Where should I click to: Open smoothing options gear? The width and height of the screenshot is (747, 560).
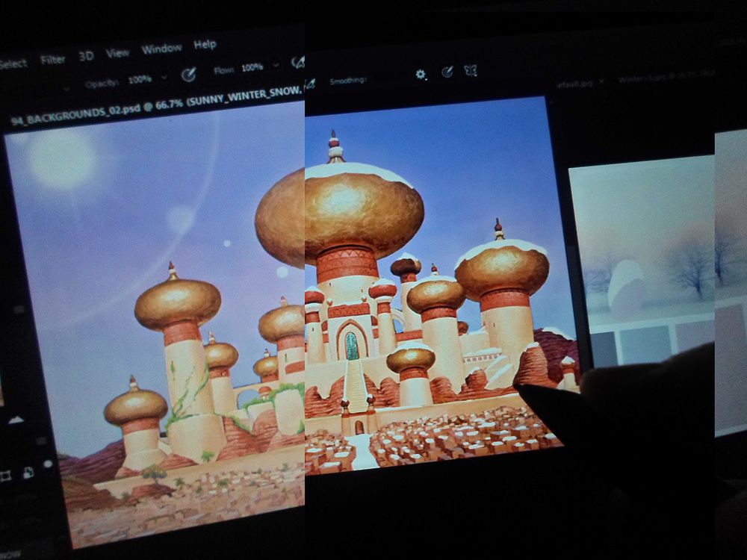click(420, 74)
